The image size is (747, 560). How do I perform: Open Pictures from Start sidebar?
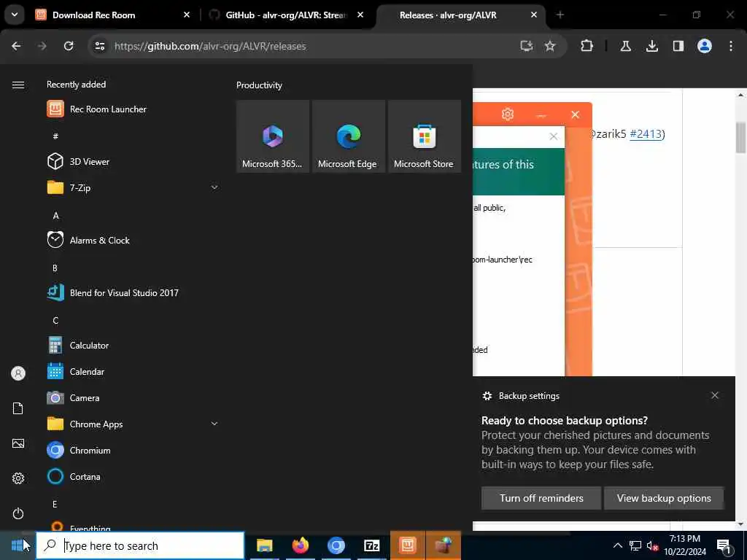(18, 443)
